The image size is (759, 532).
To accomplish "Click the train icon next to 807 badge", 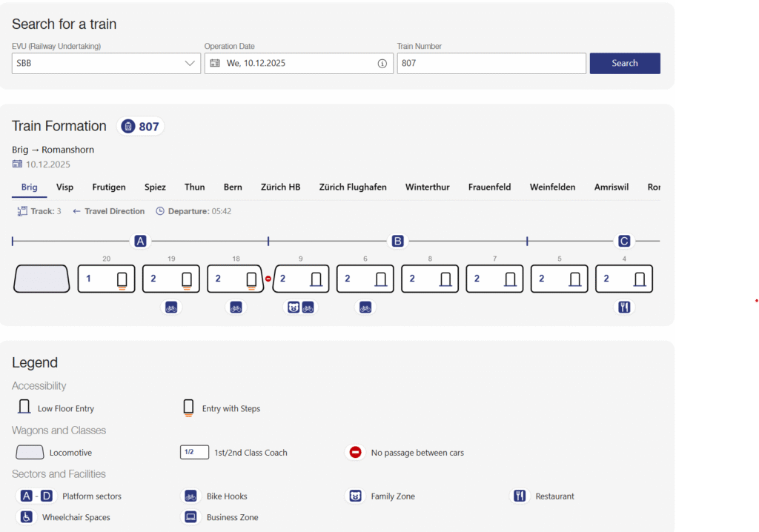I will tap(128, 127).
